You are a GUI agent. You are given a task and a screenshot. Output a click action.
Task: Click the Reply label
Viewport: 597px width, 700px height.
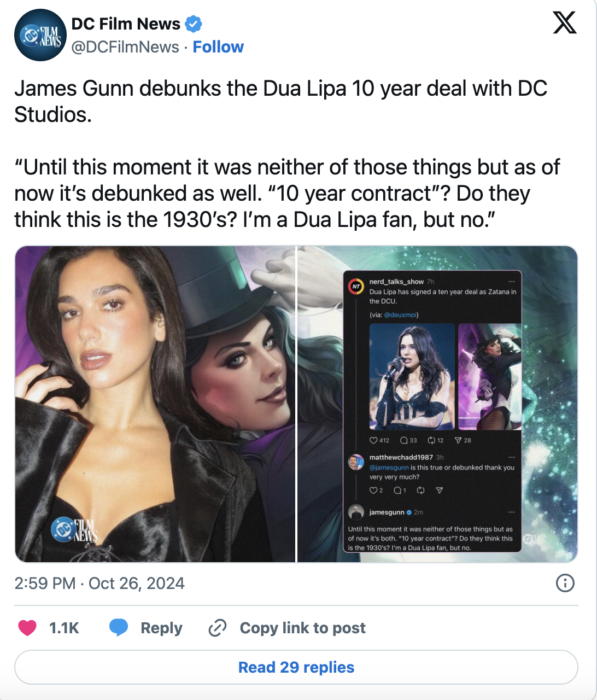click(161, 628)
